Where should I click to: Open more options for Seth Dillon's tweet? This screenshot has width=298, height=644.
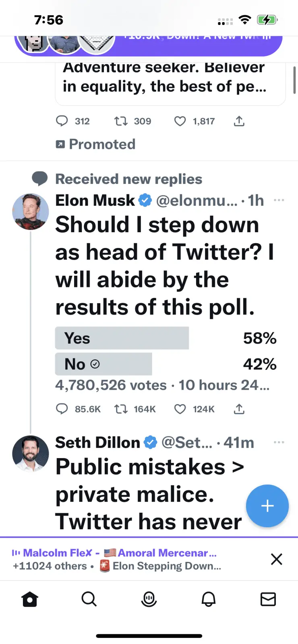coord(279,442)
